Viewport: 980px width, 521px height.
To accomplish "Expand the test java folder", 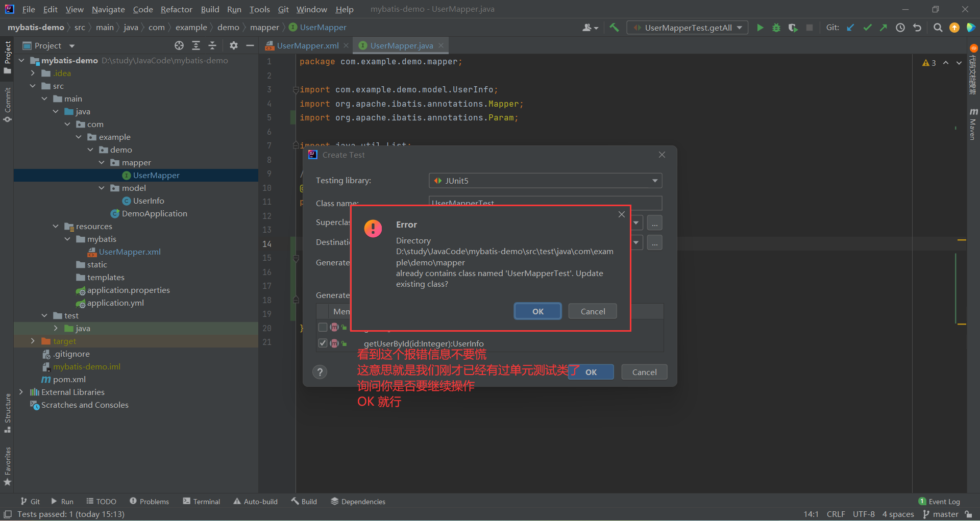I will click(56, 328).
